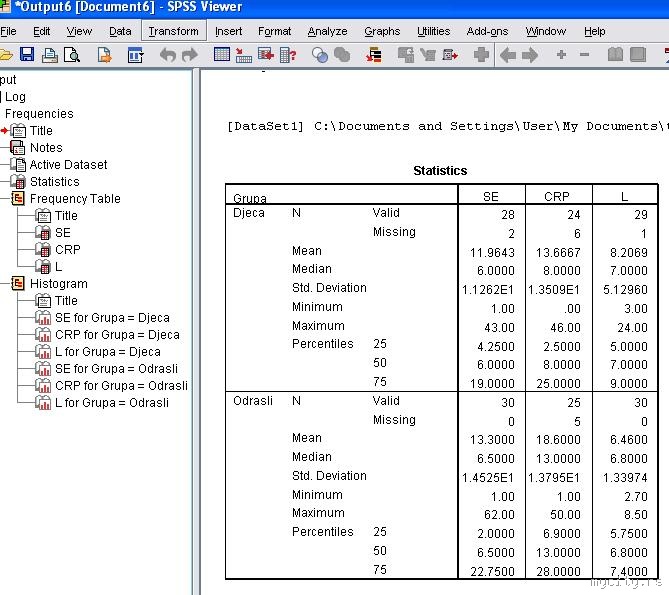Click the Select Last Output icon
Screen dimensions: 669x595
click(x=374, y=55)
